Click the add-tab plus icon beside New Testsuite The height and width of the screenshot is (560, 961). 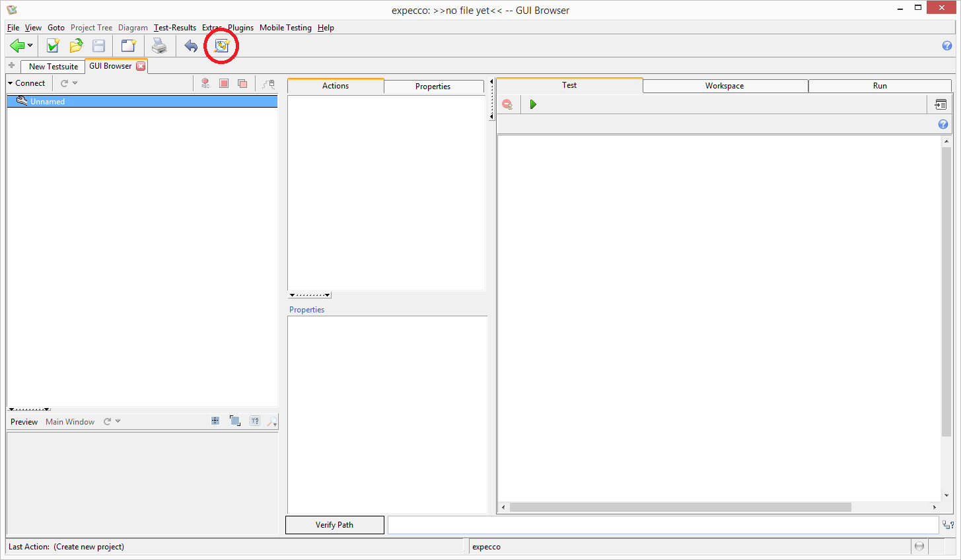click(x=12, y=65)
